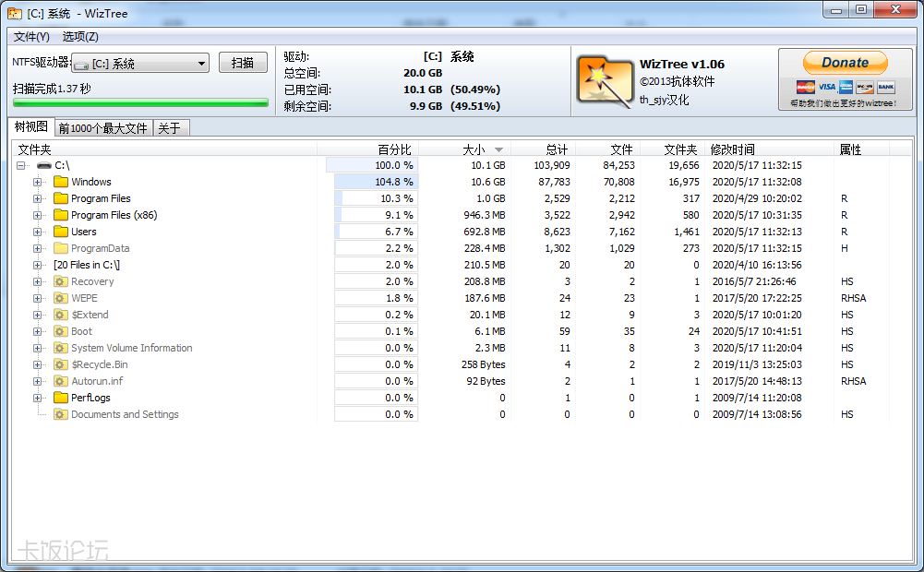Viewport: 924px width, 572px height.
Task: Switch to the 前1000个最大文件 tab
Action: point(102,128)
